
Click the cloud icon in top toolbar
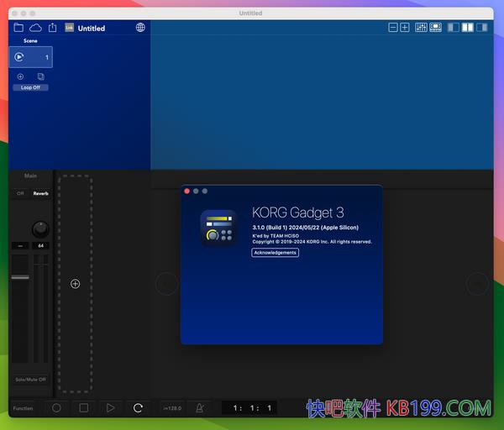click(x=35, y=28)
